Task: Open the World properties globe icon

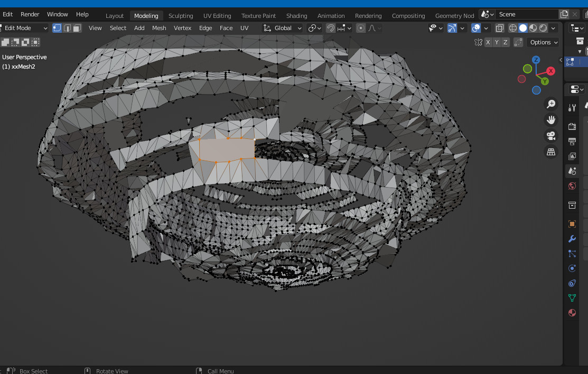Action: [572, 186]
